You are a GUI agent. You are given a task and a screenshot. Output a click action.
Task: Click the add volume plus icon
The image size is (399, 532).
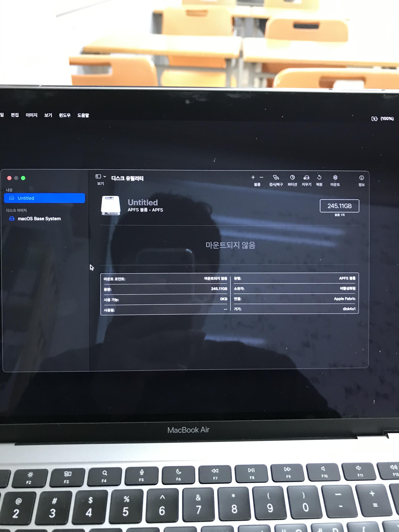click(x=253, y=177)
